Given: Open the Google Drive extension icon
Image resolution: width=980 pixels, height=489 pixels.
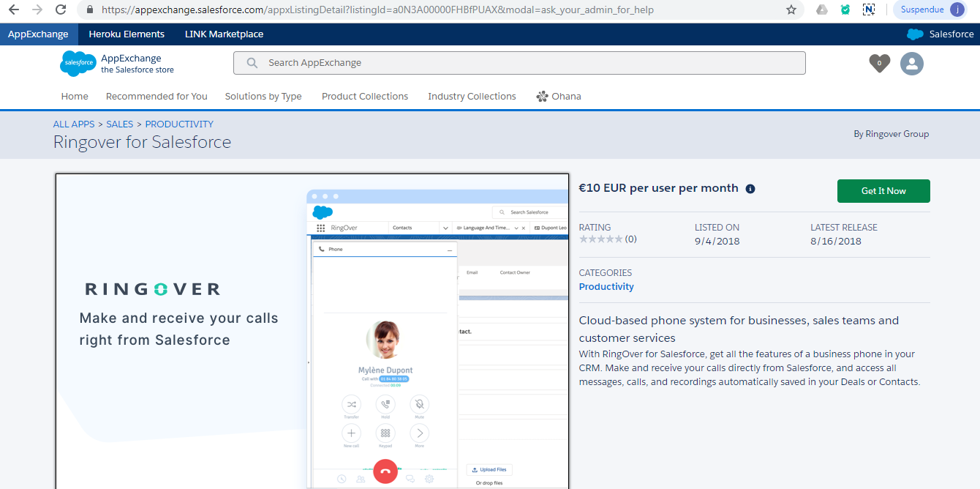Looking at the screenshot, I should tap(822, 10).
